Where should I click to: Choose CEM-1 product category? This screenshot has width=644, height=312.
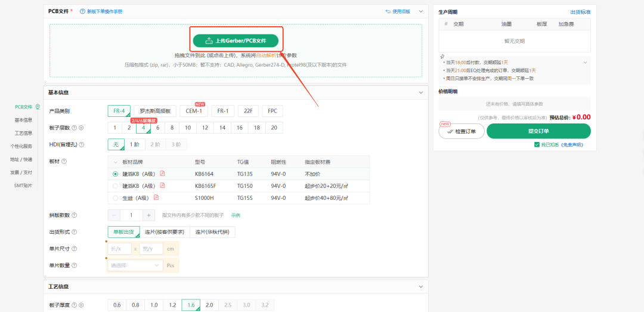[194, 111]
